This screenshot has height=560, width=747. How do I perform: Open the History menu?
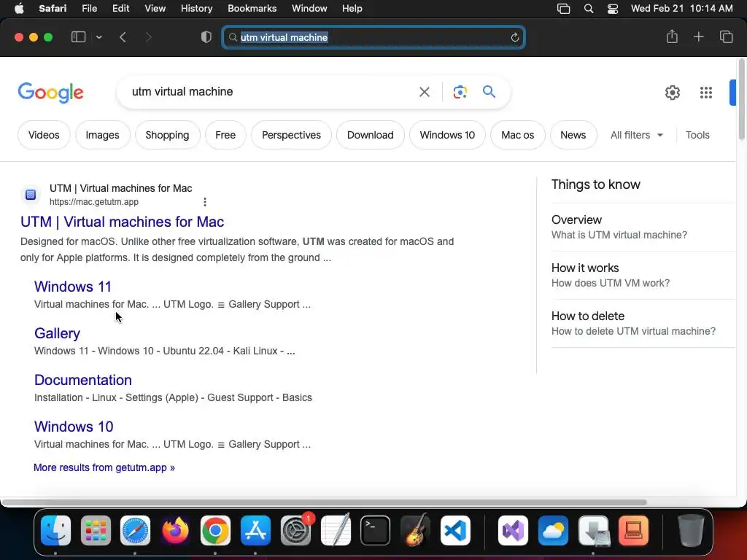196,9
